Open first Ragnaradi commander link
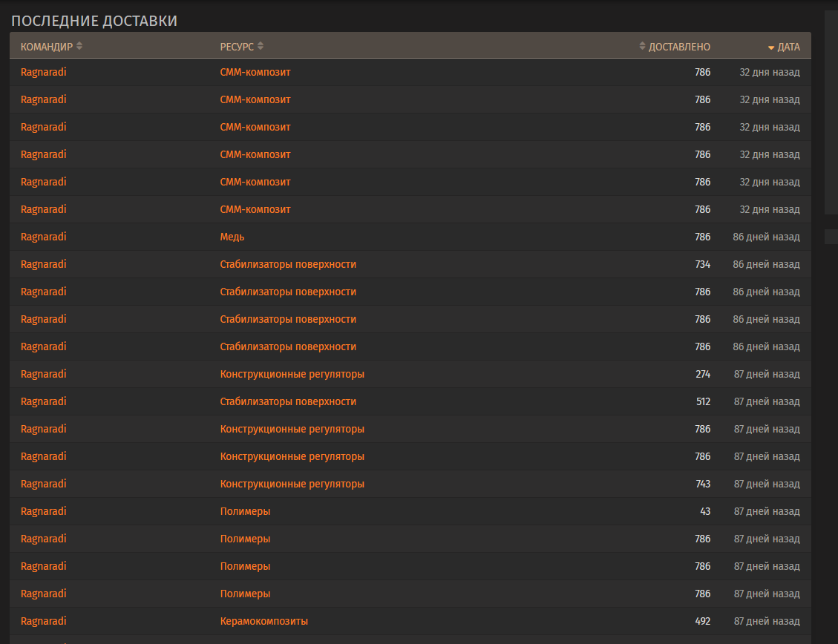The height and width of the screenshot is (644, 838). tap(43, 72)
